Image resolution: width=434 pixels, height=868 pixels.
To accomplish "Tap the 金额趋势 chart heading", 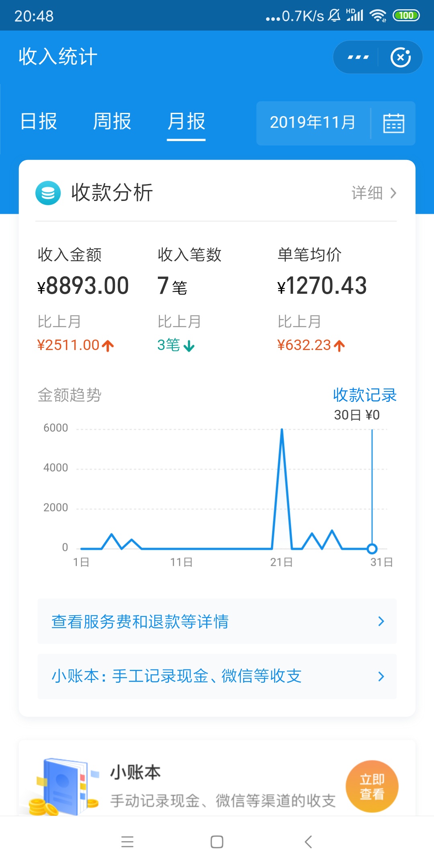I will (x=70, y=395).
